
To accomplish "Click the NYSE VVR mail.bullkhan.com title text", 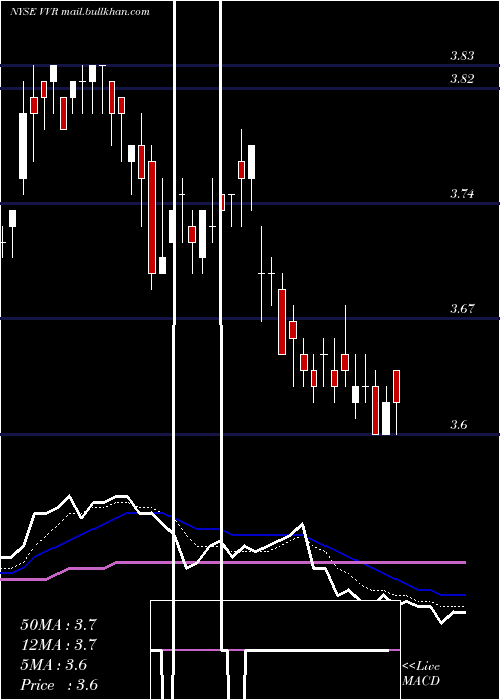I will tap(79, 12).
